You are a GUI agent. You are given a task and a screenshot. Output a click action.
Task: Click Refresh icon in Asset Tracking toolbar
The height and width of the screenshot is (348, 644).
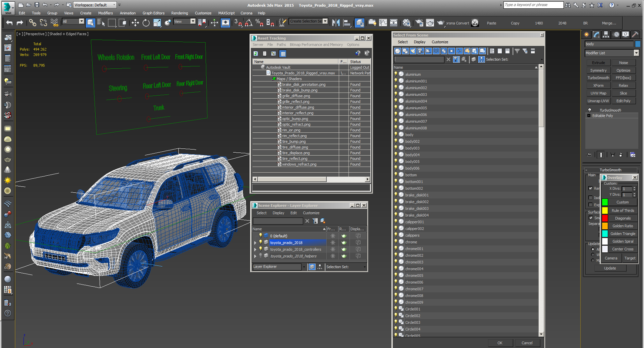tap(256, 54)
